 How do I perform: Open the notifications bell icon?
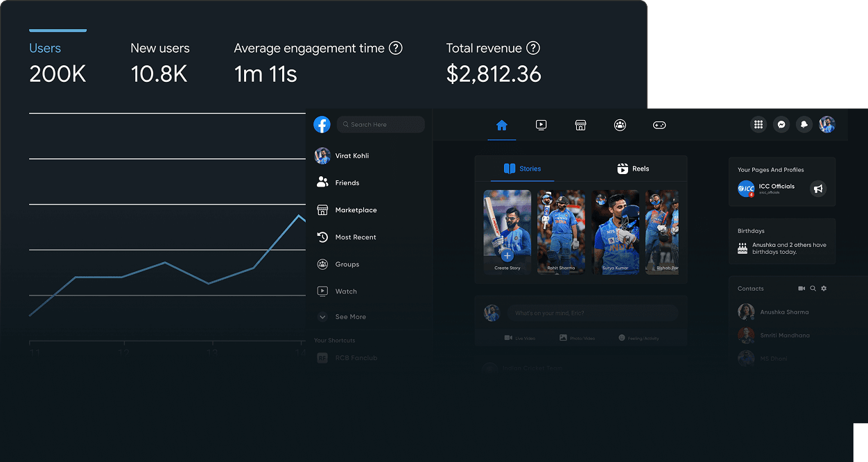click(x=804, y=124)
